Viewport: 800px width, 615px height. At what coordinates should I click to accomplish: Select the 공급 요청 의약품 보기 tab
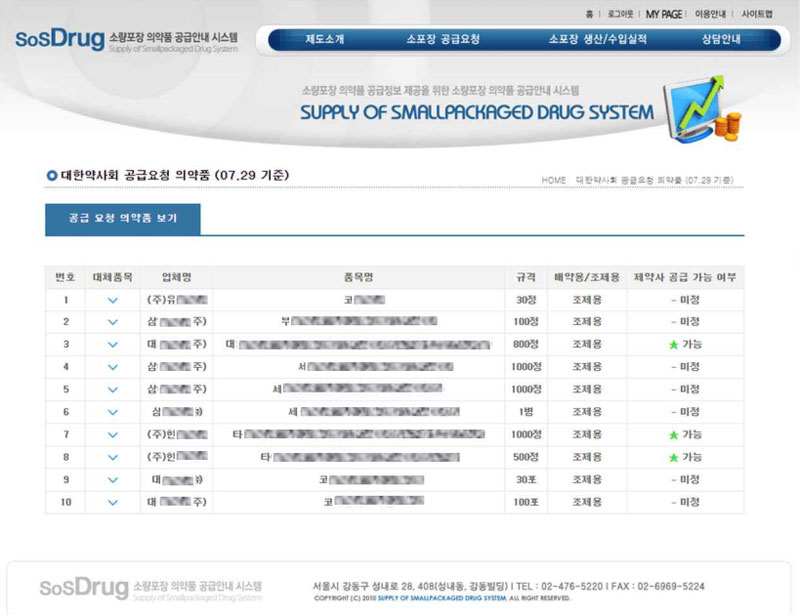pyautogui.click(x=123, y=219)
